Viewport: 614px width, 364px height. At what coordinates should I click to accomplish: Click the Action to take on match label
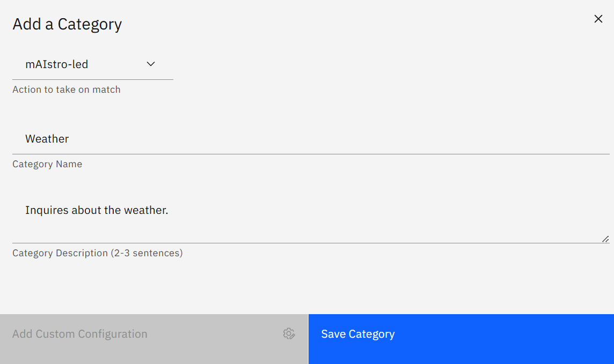pos(67,90)
